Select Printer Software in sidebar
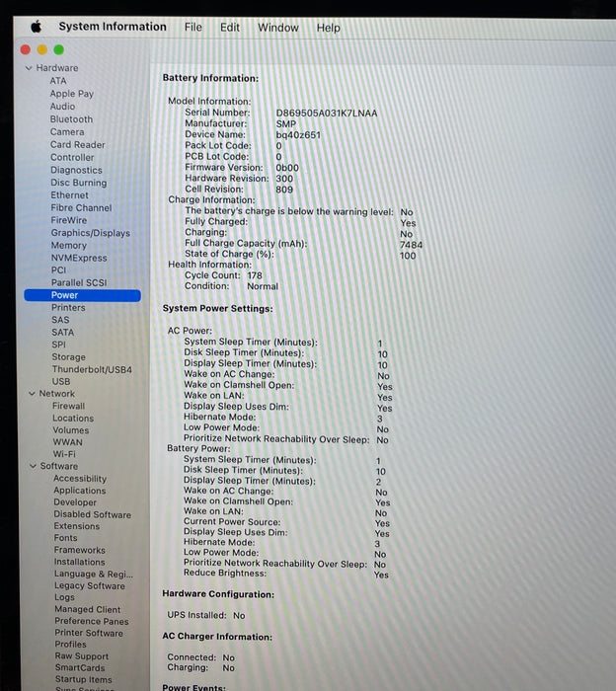Image resolution: width=616 pixels, height=691 pixels. click(x=89, y=633)
